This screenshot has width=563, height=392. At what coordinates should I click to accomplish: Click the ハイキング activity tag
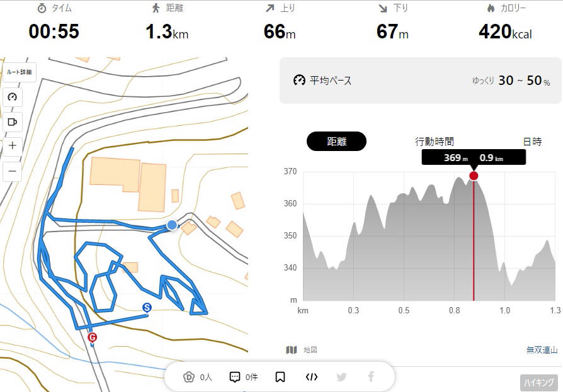pyautogui.click(x=539, y=383)
